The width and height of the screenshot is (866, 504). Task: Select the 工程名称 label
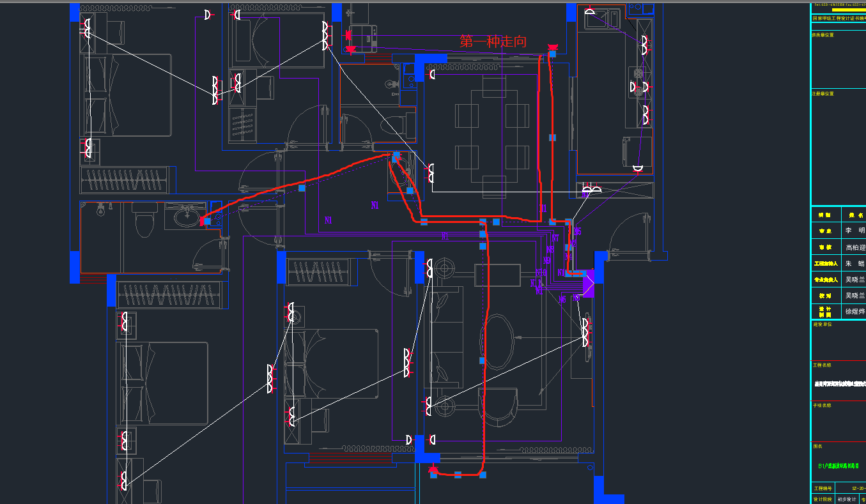click(x=821, y=365)
